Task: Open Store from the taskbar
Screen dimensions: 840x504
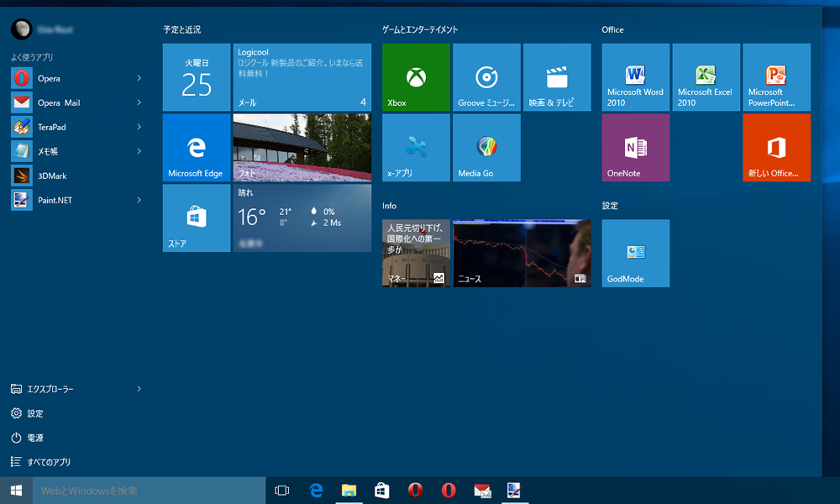Action: pos(382,491)
